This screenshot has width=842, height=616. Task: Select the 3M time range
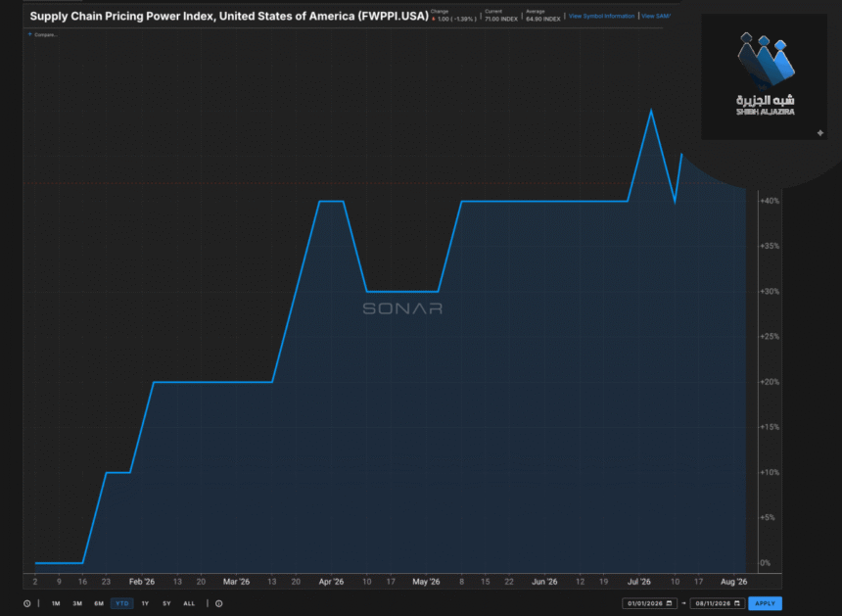pos(77,603)
